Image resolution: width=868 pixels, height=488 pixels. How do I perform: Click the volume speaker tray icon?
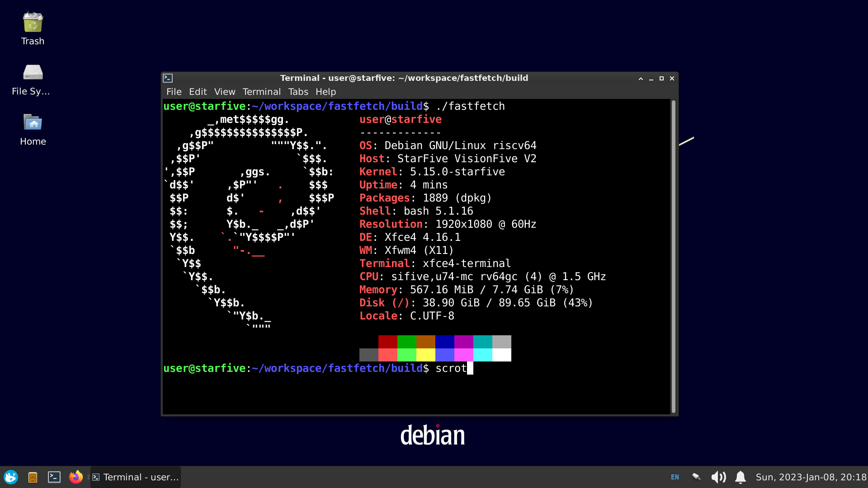[718, 477]
